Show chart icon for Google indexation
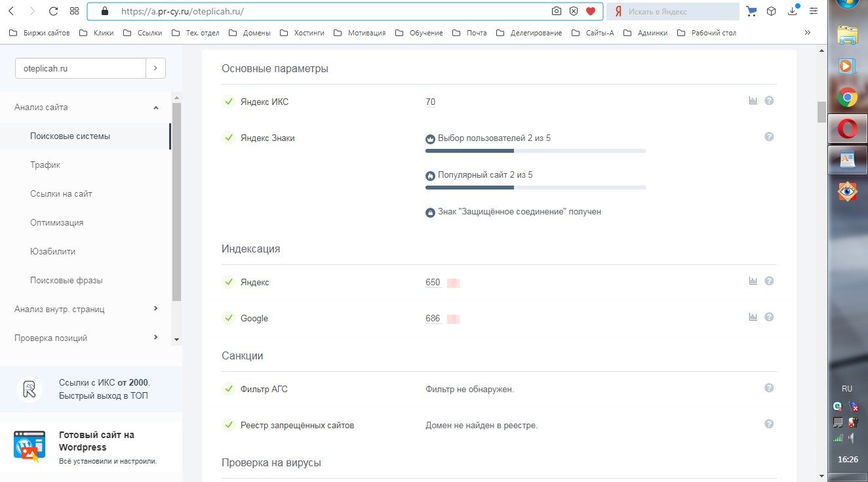 [x=753, y=317]
